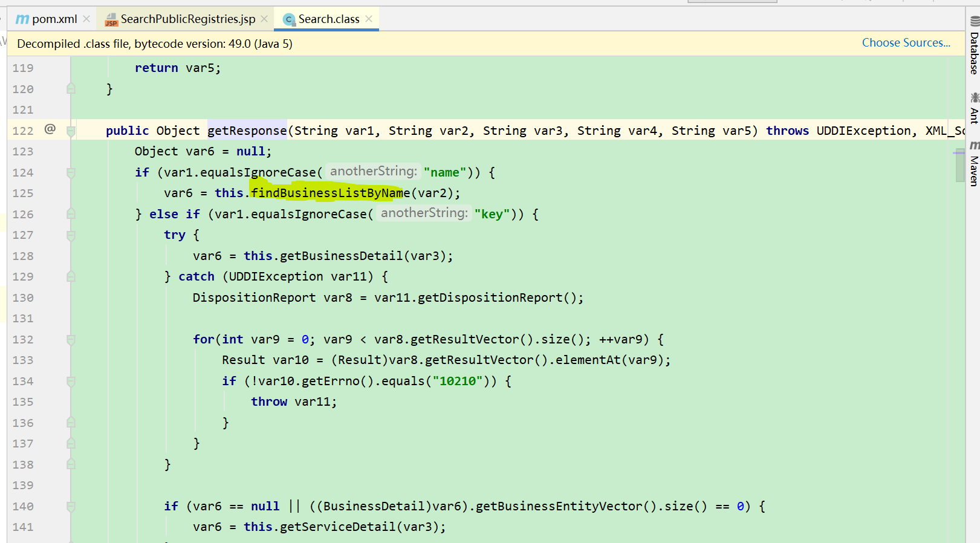Click the Decompiled .class file banner text

click(155, 44)
